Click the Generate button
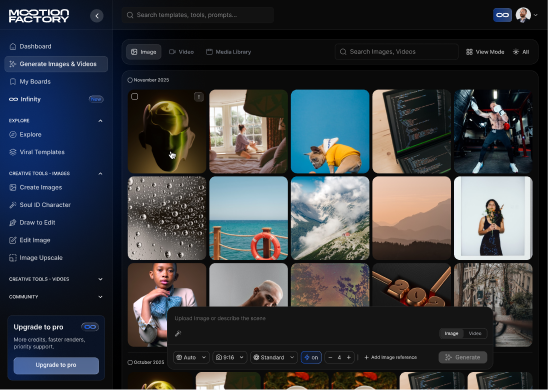The width and height of the screenshot is (548, 390). 463,358
